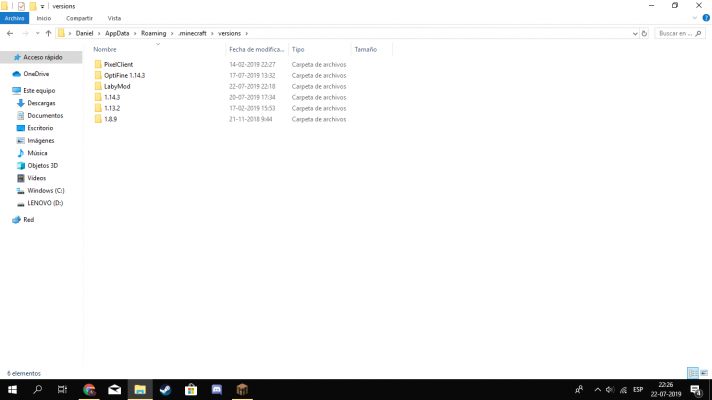
Task: Open Steam from taskbar
Action: point(165,390)
